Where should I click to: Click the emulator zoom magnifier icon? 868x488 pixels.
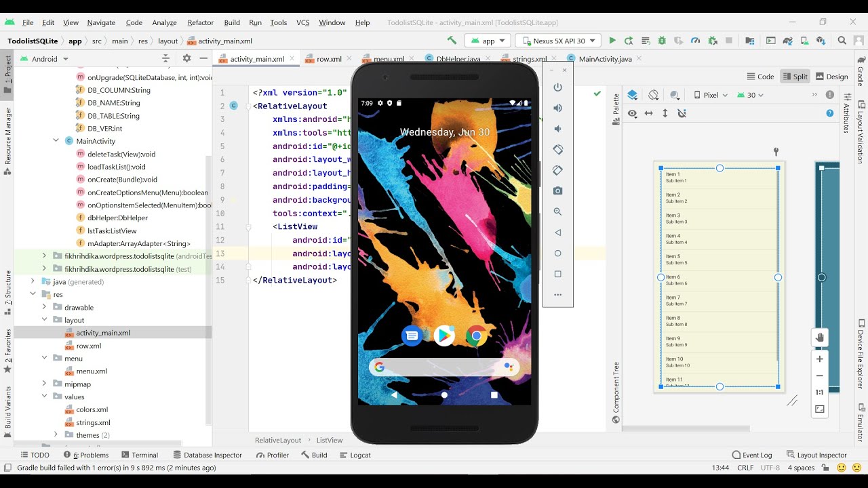click(x=558, y=211)
